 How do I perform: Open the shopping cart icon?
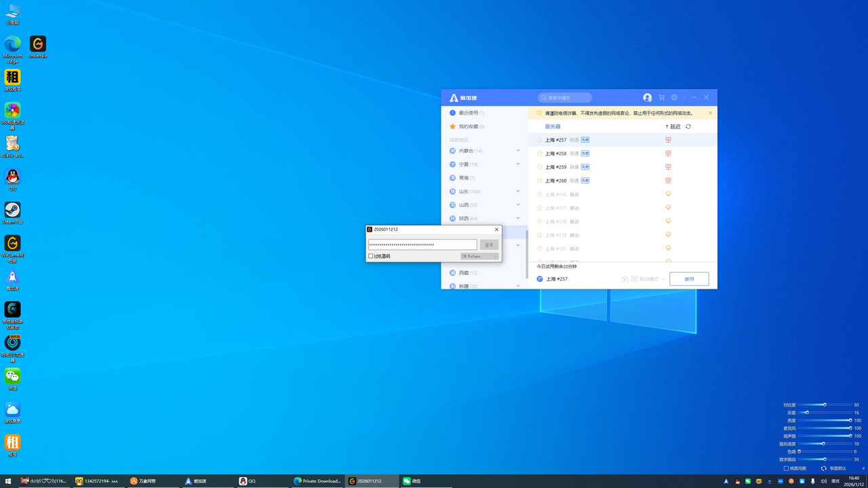pos(661,98)
